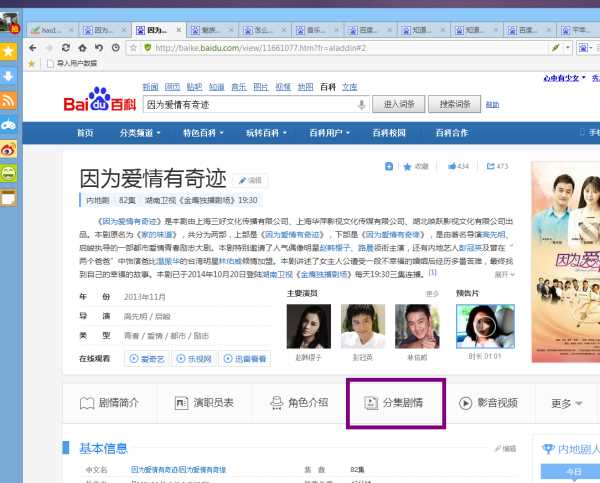
Task: Open the 分集剧情 section tab
Action: point(394,403)
